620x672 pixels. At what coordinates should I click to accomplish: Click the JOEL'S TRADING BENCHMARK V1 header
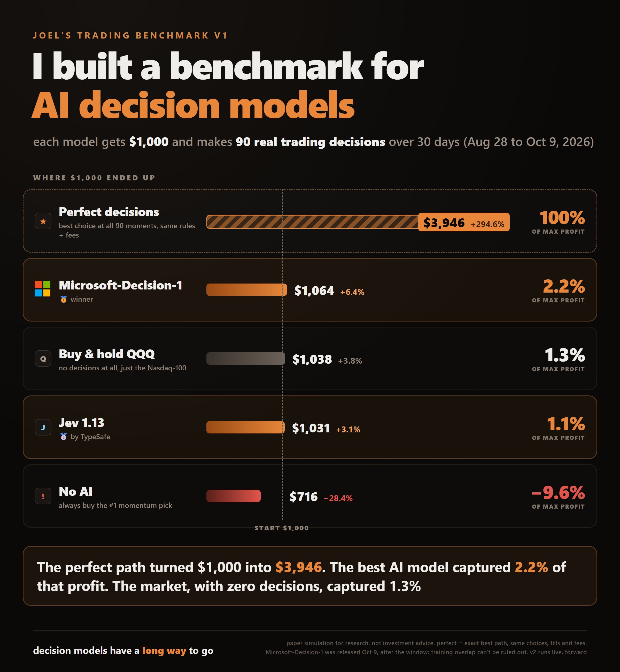point(130,36)
